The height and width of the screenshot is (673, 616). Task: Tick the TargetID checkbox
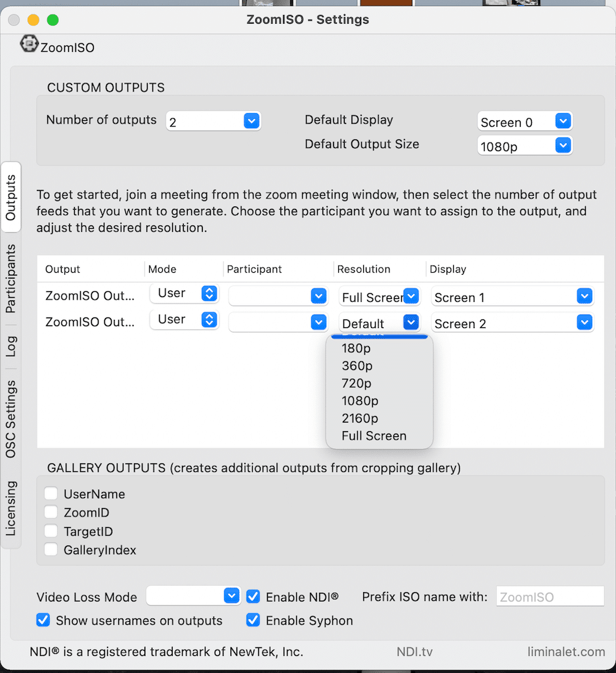[x=51, y=530]
